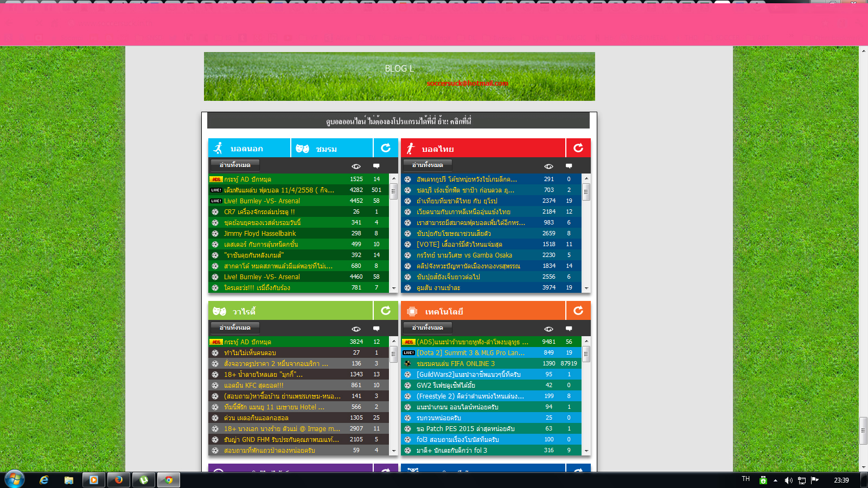
Task: Open the บอลนอก tab
Action: pyautogui.click(x=250, y=148)
